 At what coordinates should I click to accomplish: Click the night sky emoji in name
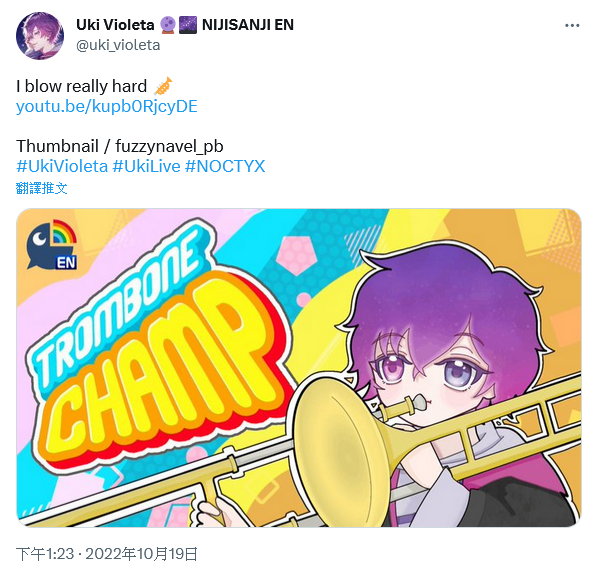[188, 25]
